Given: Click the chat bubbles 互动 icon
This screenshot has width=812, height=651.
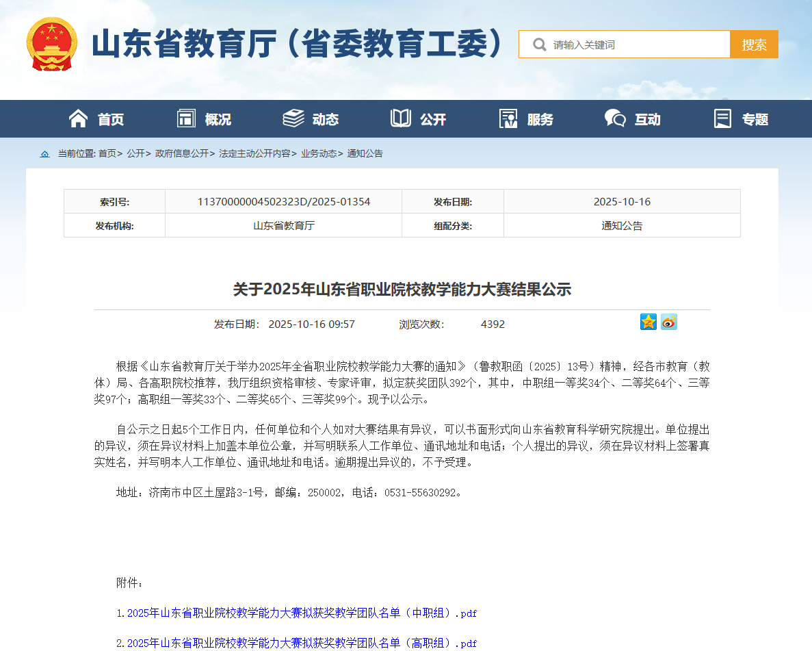Looking at the screenshot, I should tap(615, 118).
